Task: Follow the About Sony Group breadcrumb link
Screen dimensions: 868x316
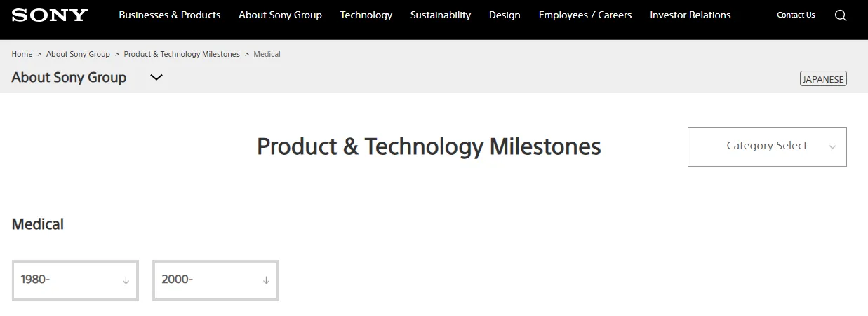Action: pyautogui.click(x=78, y=54)
